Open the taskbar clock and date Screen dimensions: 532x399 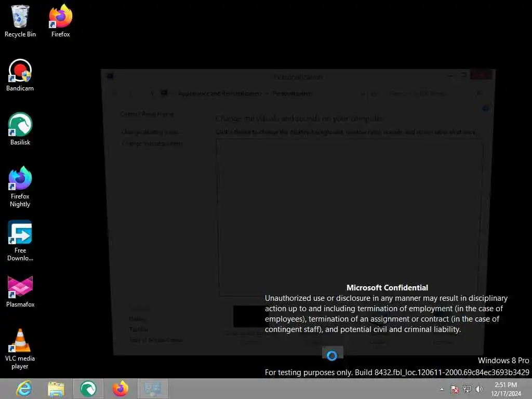coord(506,389)
